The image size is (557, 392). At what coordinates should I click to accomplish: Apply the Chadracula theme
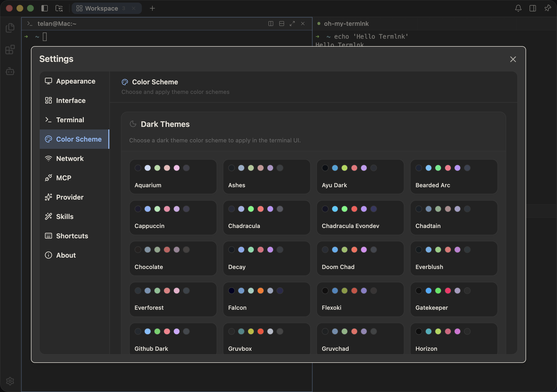[267, 218]
